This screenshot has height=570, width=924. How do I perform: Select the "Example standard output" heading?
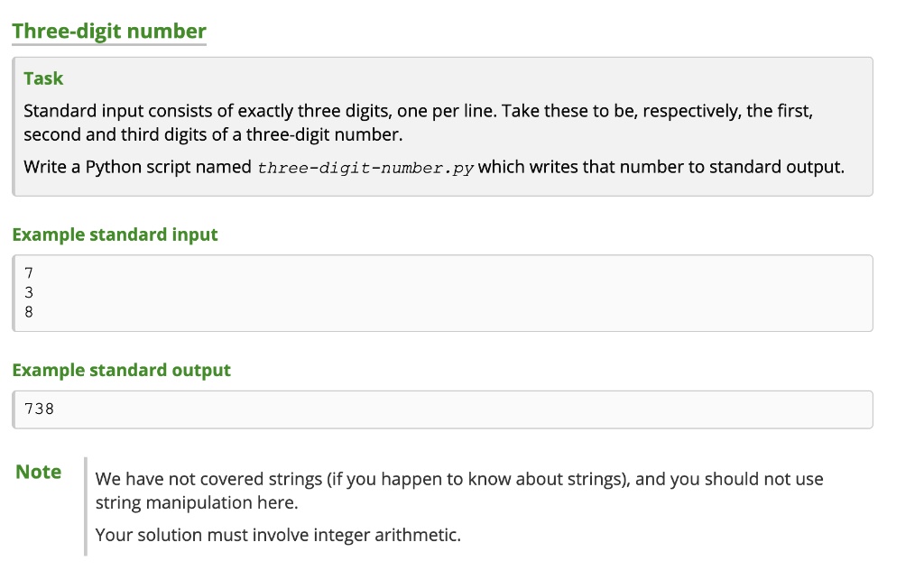coord(121,370)
